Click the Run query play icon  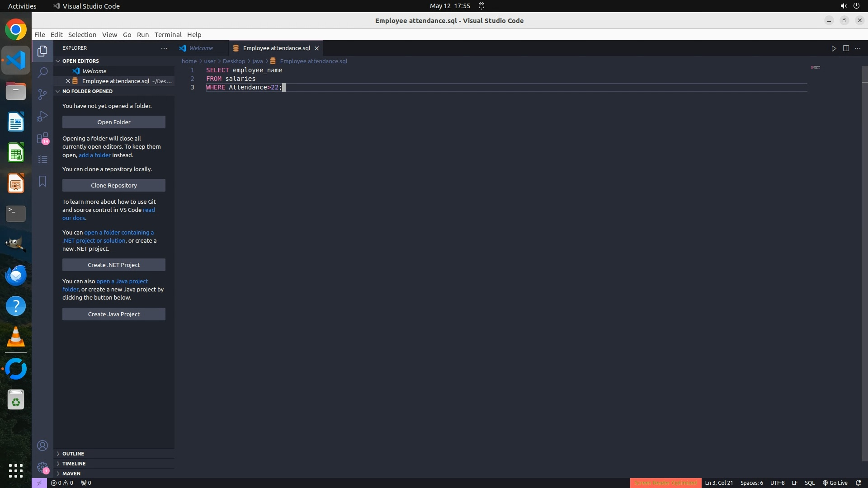coord(834,48)
